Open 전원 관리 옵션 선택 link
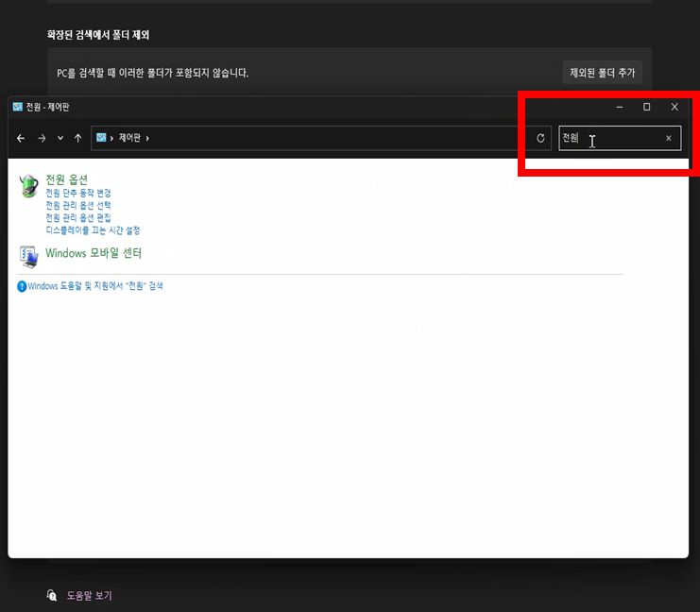Screen dimensions: 700x612 click(x=78, y=205)
